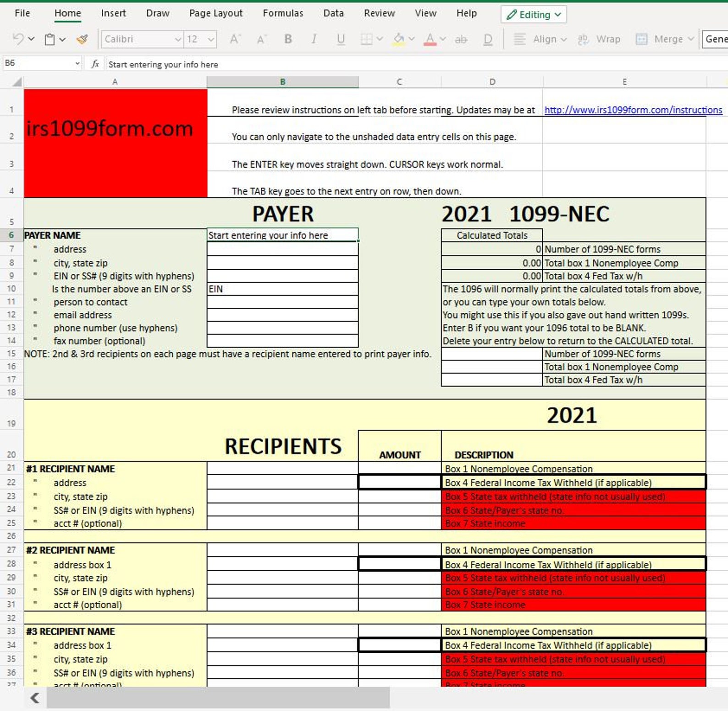Viewport: 728px width, 711px height.
Task: Click the #1 RECIPIENT NAME entry cell
Action: 282,468
